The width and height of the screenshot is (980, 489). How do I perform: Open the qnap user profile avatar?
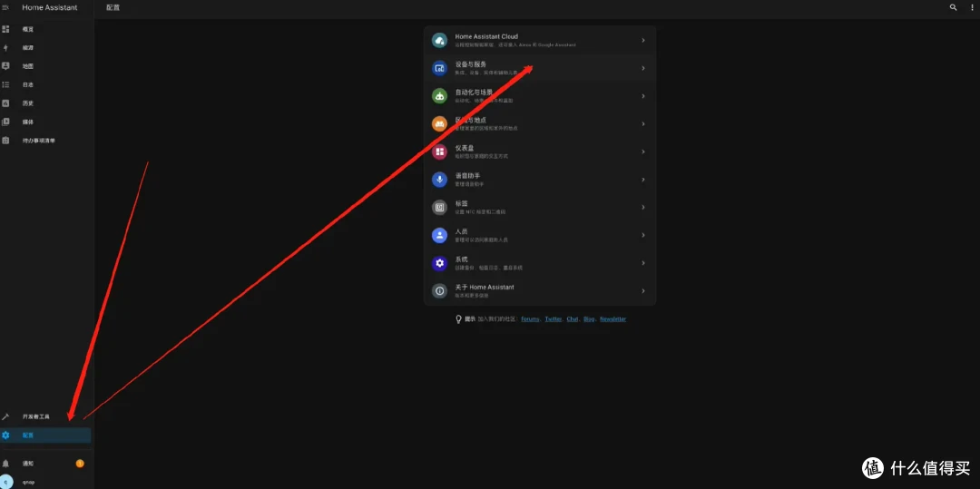(5, 482)
